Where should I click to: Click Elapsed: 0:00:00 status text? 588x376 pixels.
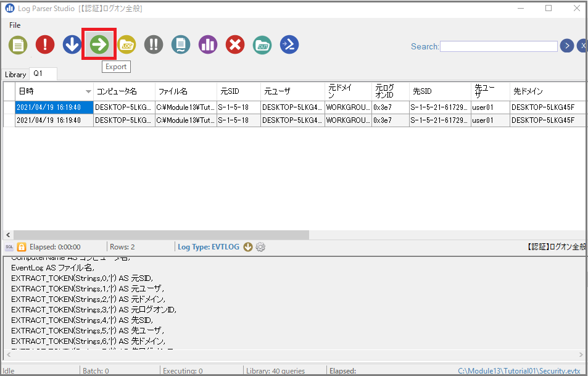tap(55, 247)
